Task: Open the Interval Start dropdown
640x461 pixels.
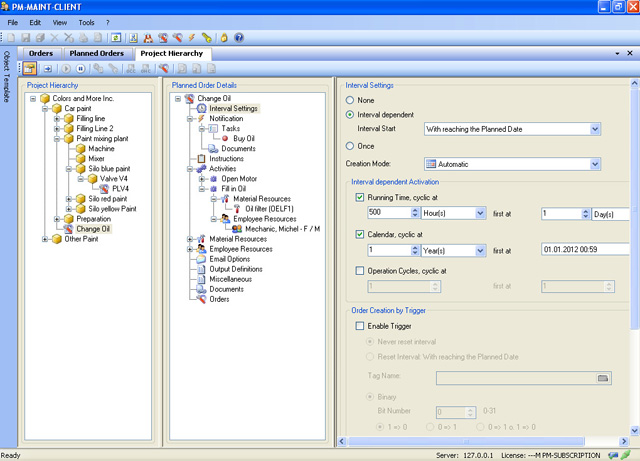Action: pos(595,129)
